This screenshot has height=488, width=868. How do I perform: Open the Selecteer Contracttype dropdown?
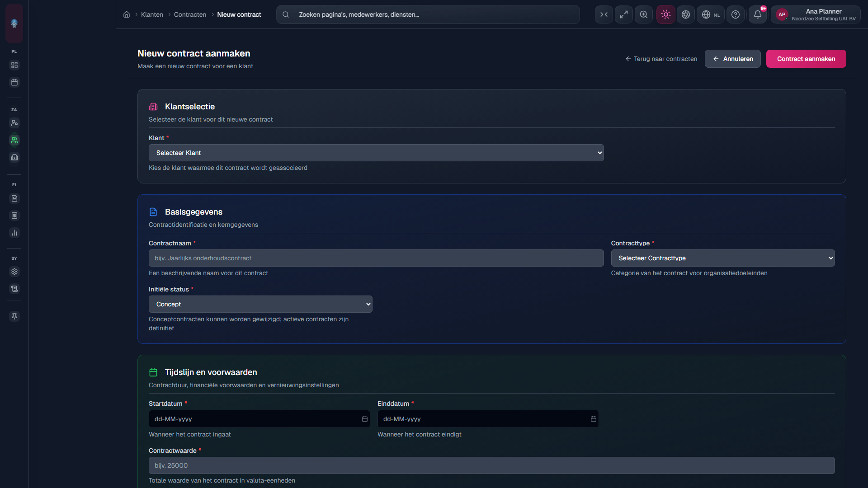click(723, 258)
